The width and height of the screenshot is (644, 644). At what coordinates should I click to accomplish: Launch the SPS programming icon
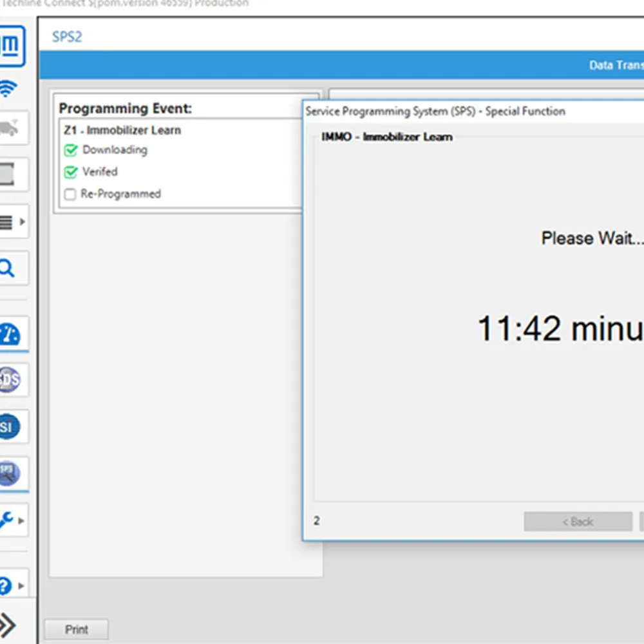[9, 473]
